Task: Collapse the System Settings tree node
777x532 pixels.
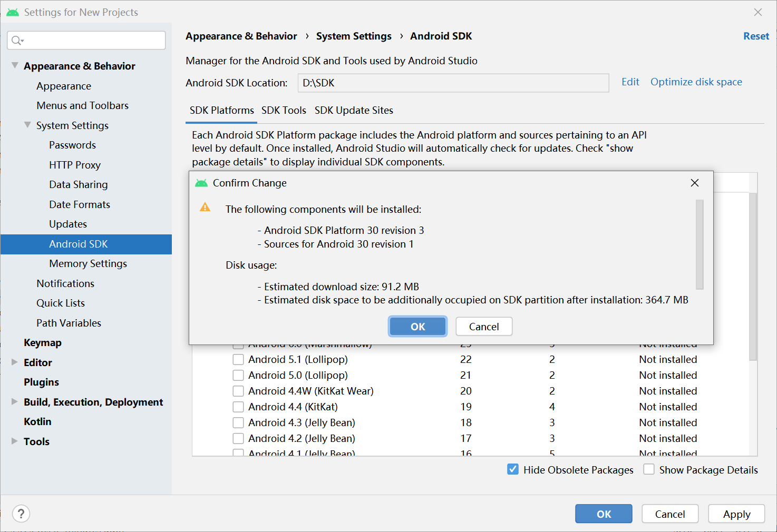Action: click(x=27, y=125)
